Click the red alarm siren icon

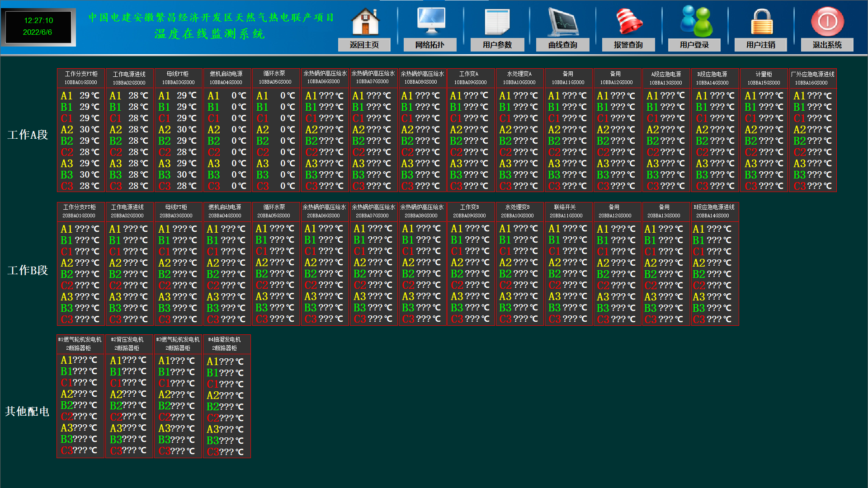pyautogui.click(x=629, y=22)
